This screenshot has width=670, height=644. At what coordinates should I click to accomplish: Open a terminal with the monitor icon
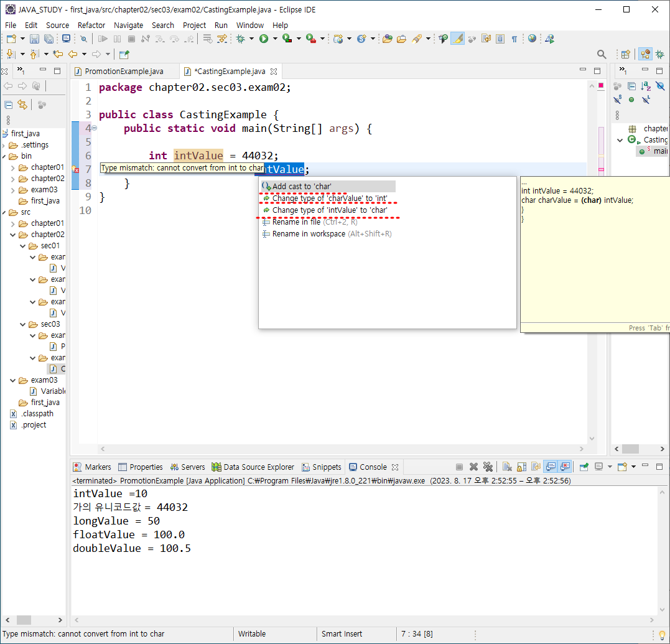[x=66, y=39]
